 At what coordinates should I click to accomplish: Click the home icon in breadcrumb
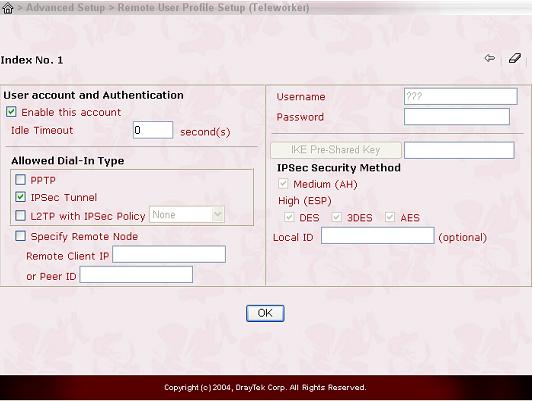point(7,8)
